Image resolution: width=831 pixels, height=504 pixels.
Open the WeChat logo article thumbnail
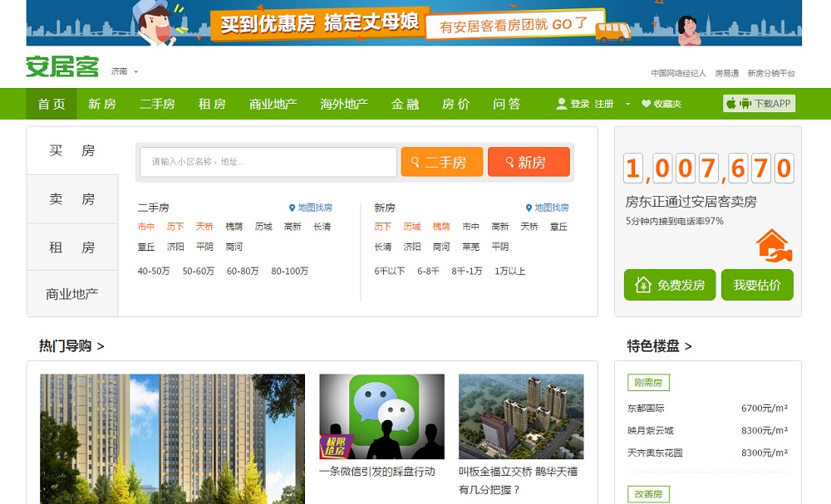(381, 417)
